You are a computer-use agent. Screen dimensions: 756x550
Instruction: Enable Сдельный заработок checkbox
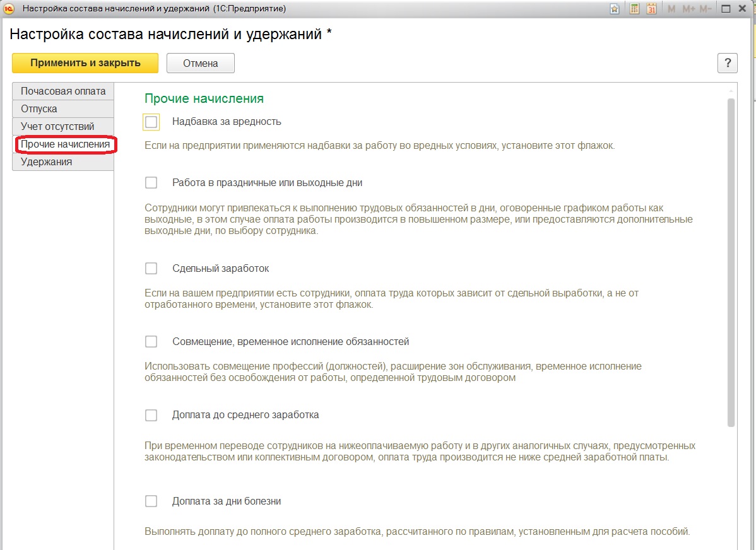(151, 269)
